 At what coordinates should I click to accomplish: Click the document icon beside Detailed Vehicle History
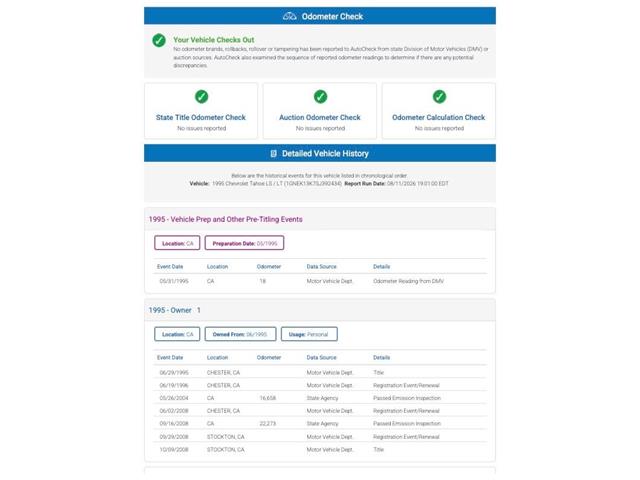(273, 154)
